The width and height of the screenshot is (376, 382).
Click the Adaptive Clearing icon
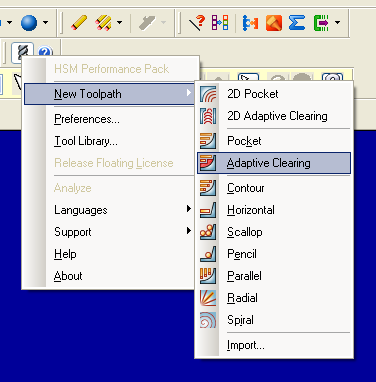click(x=208, y=163)
